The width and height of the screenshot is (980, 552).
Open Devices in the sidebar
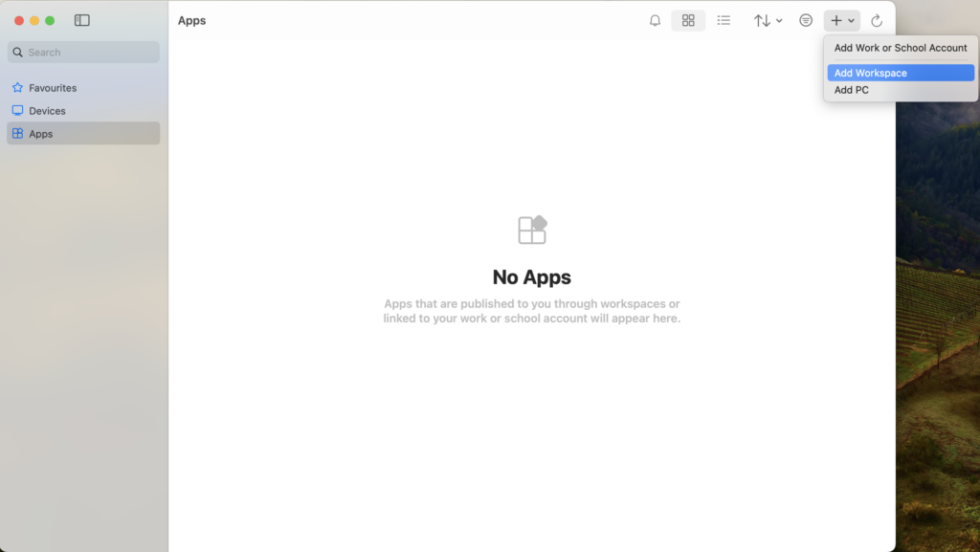pos(83,111)
